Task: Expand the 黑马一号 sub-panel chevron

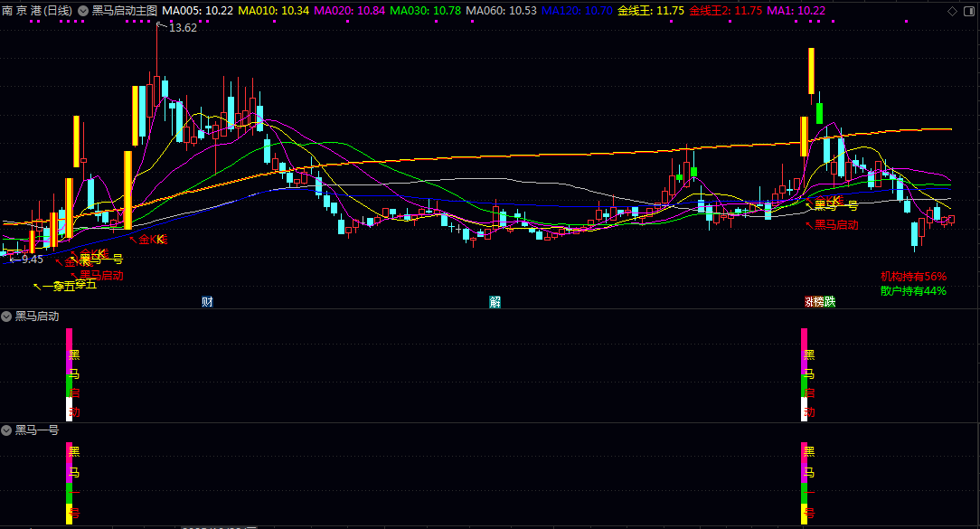Action: (x=6, y=430)
